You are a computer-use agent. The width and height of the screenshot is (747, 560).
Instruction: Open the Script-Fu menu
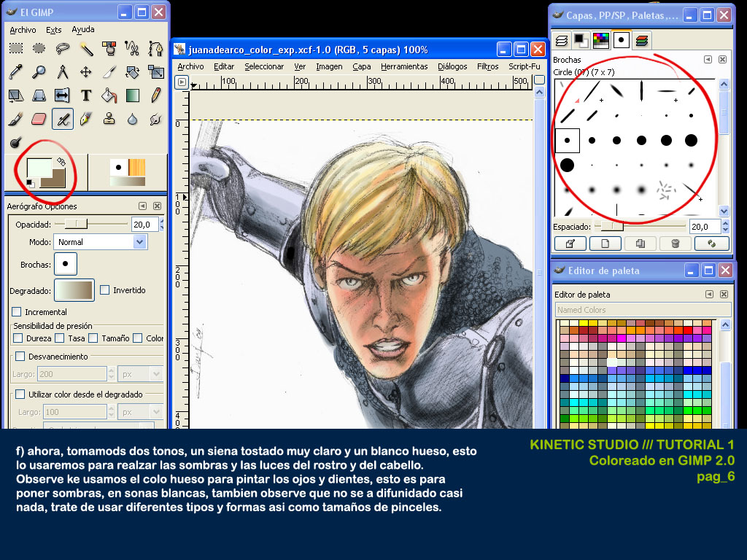coord(524,66)
